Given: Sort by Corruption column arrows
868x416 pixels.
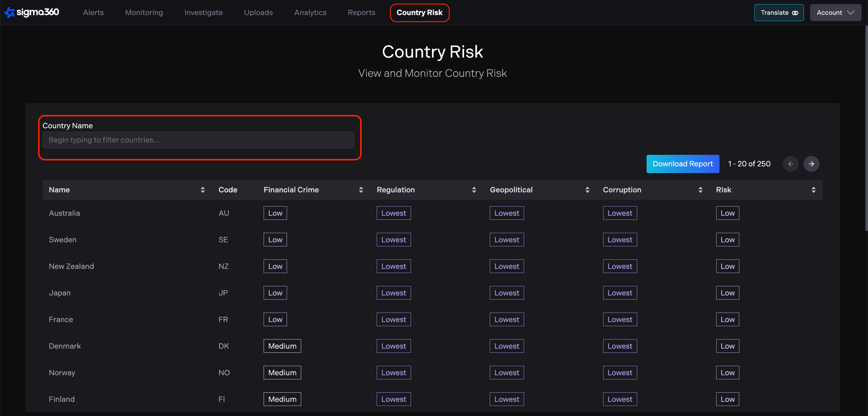Looking at the screenshot, I should point(700,190).
